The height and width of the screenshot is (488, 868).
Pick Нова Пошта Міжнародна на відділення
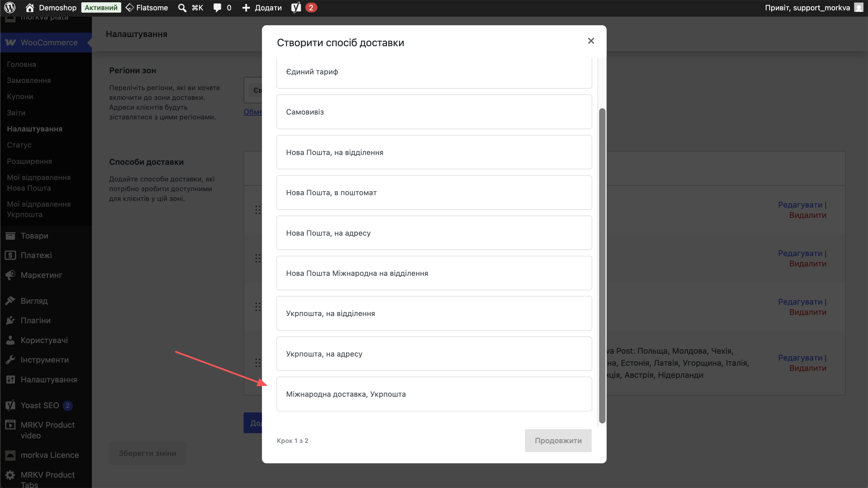coord(434,273)
